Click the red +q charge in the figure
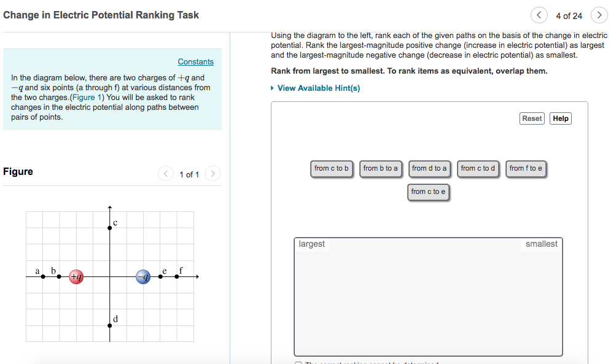Viewport: 611px width, 364px height. (x=76, y=276)
